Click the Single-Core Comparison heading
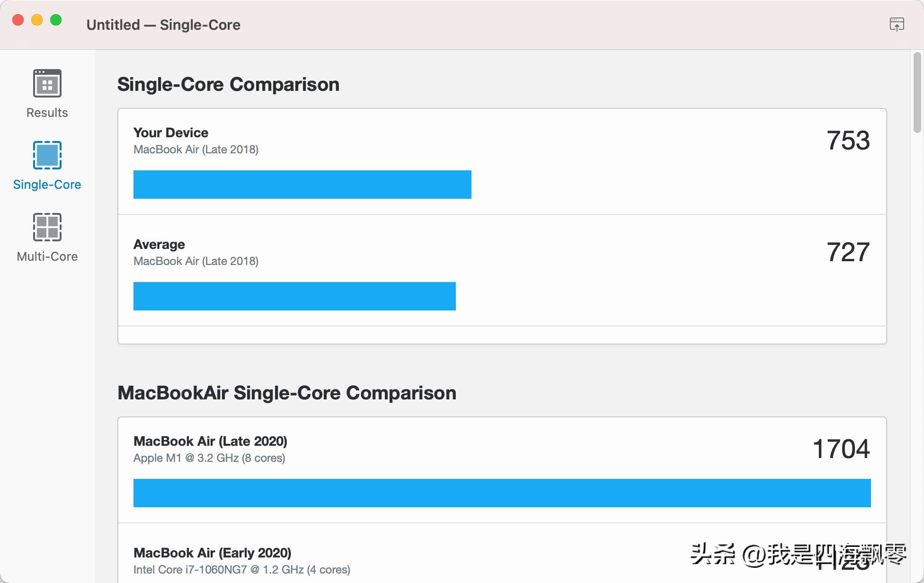This screenshot has height=583, width=924. [229, 84]
